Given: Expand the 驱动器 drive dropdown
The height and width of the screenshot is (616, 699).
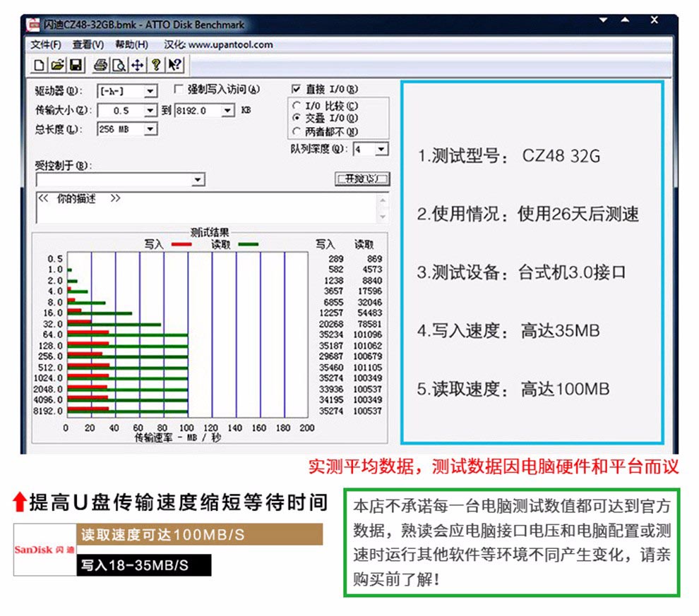Looking at the screenshot, I should (150, 91).
